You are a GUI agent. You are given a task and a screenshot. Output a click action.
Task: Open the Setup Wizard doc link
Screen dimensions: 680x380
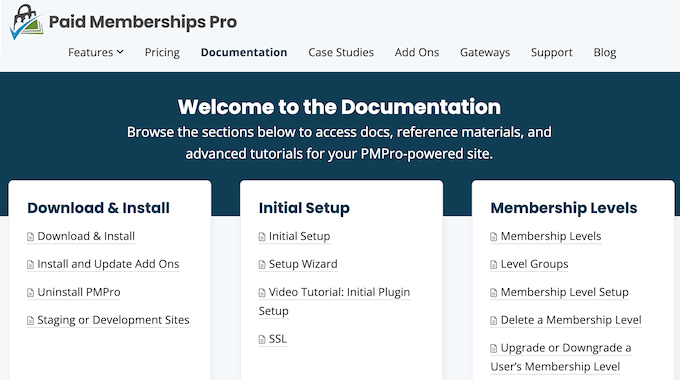click(x=303, y=264)
